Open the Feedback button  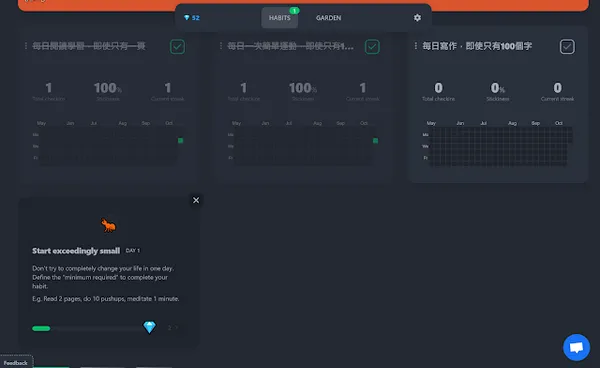16,362
